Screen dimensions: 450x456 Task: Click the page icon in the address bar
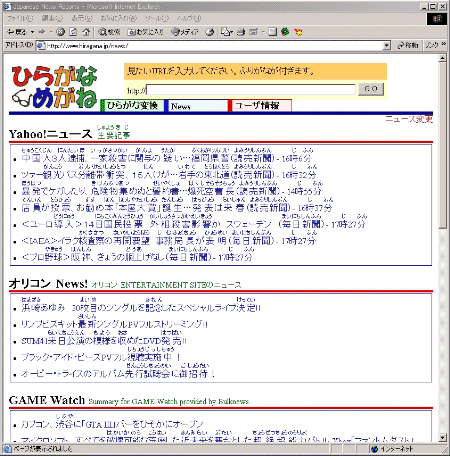coord(41,46)
